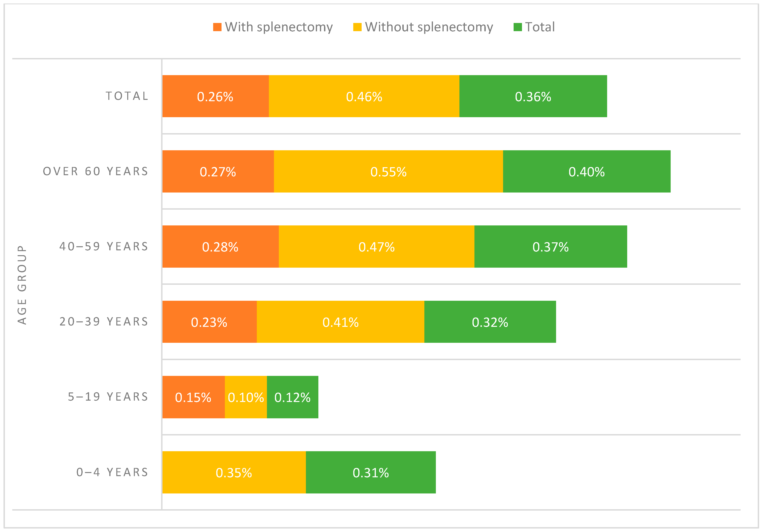
Task: Select the 'Without splenectomy' legend label
Action: [x=429, y=27]
